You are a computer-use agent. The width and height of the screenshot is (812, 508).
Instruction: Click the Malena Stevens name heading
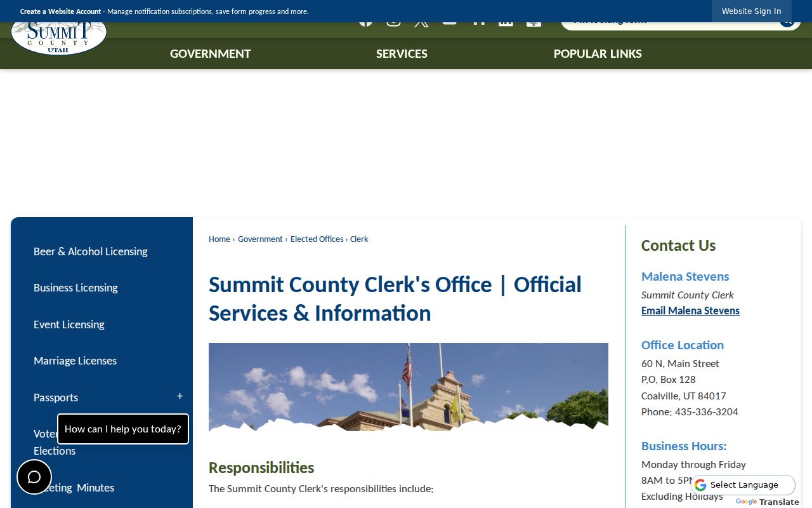(685, 276)
